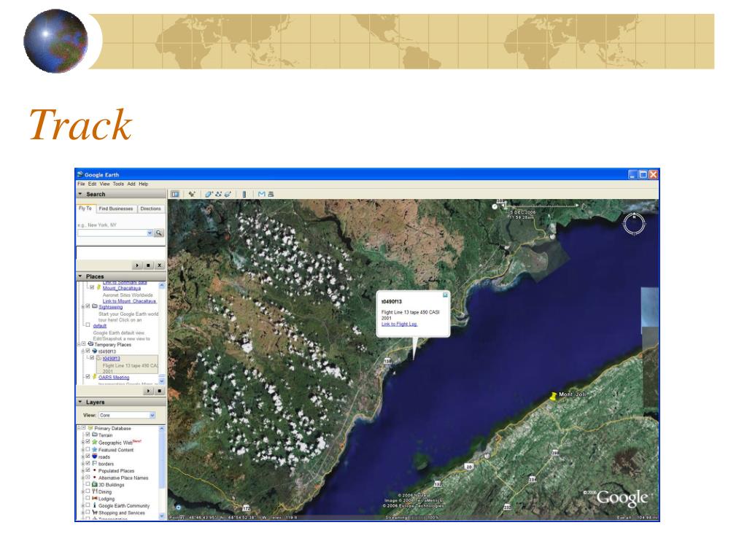Click the Print toolbar icon
This screenshot has height=560, width=747.
click(x=271, y=194)
